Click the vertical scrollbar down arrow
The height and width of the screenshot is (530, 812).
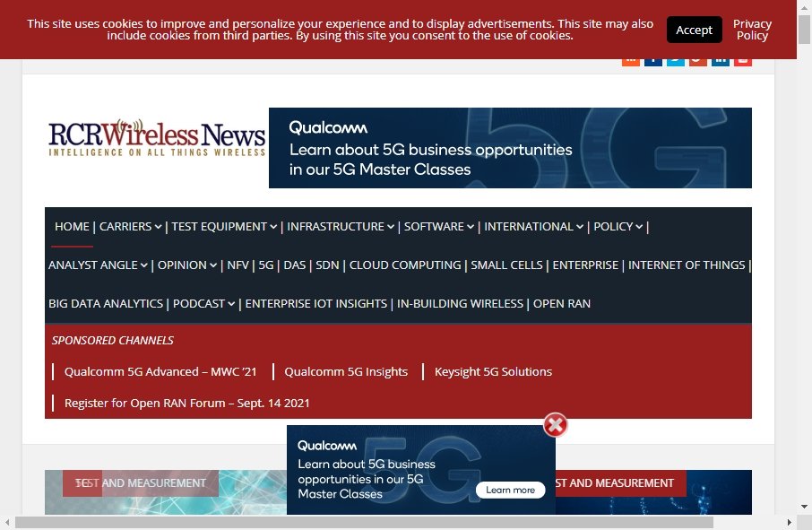[x=804, y=506]
